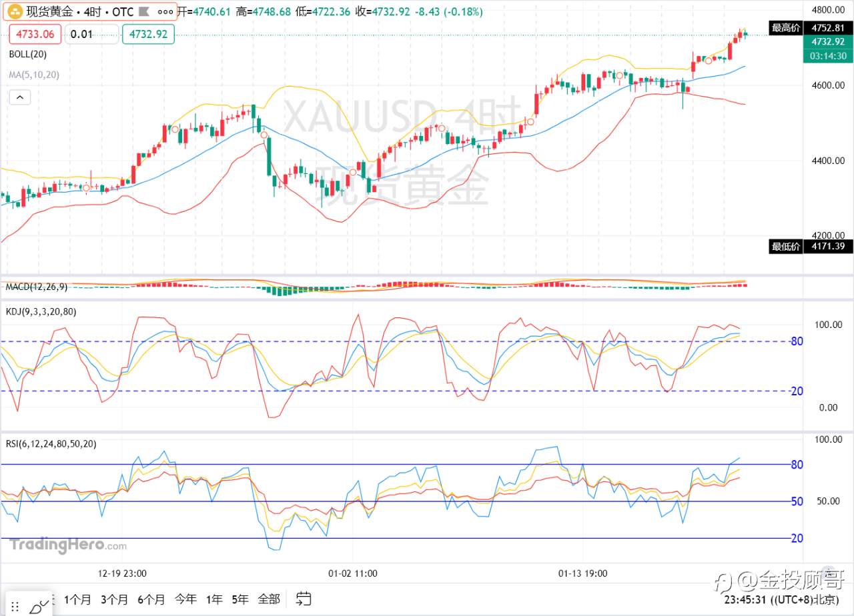Switch range to 今年
Screen dimensions: 854x616
pos(185,599)
